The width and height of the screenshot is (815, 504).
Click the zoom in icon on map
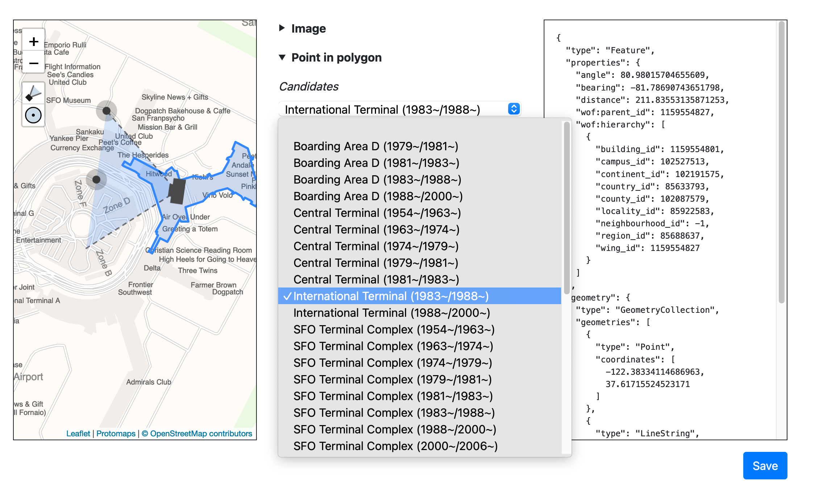(33, 40)
